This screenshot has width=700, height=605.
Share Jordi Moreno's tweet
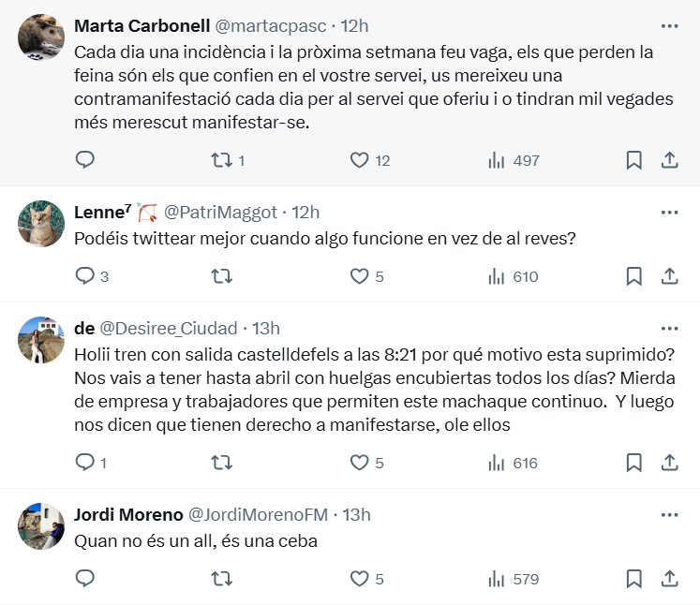click(669, 579)
